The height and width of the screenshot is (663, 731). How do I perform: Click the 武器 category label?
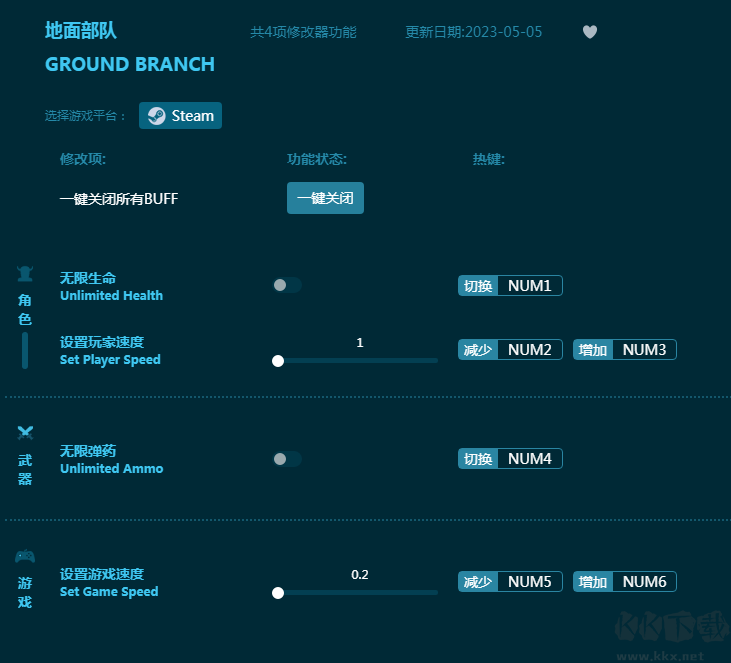click(x=25, y=470)
